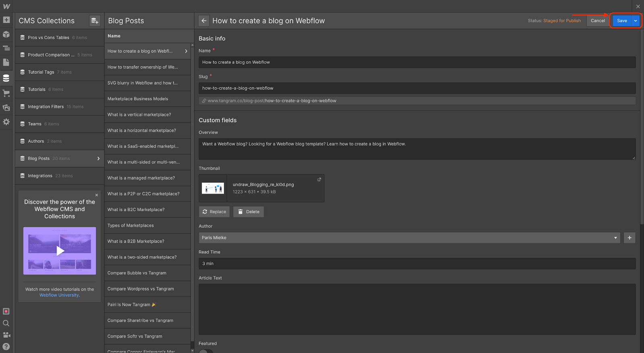644x353 pixels.
Task: Open the Tutorials collection
Action: click(60, 89)
